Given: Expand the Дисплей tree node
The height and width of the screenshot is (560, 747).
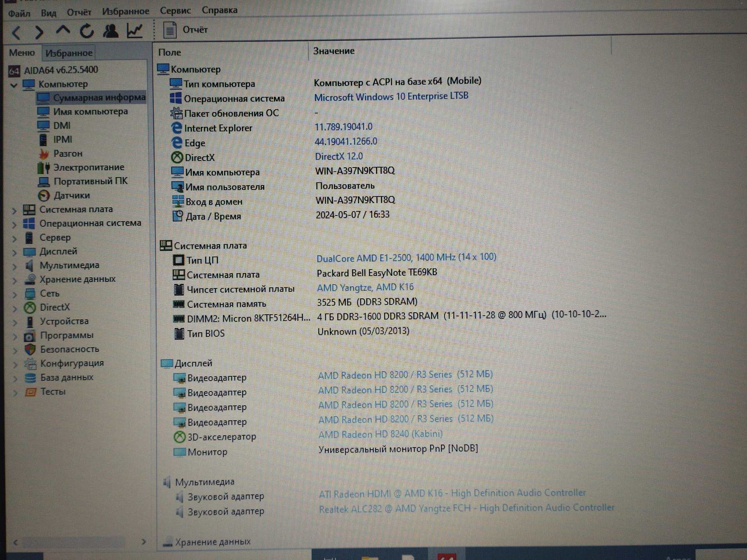Looking at the screenshot, I should pos(15,253).
